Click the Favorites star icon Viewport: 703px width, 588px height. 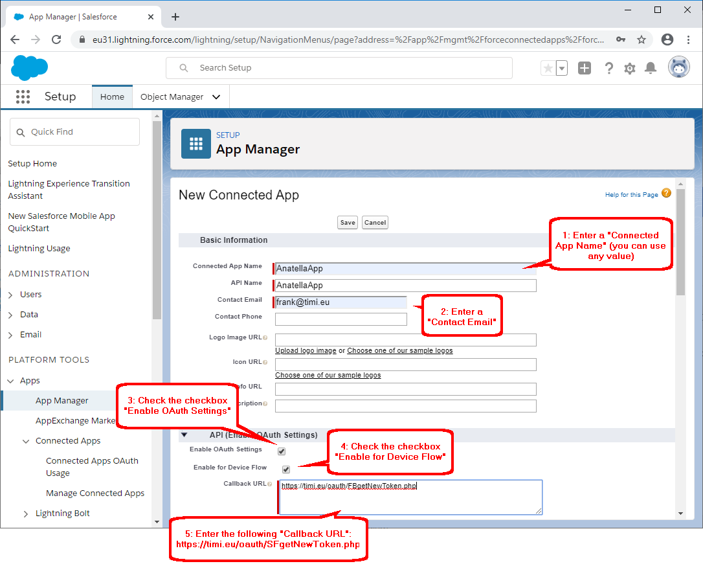point(548,68)
